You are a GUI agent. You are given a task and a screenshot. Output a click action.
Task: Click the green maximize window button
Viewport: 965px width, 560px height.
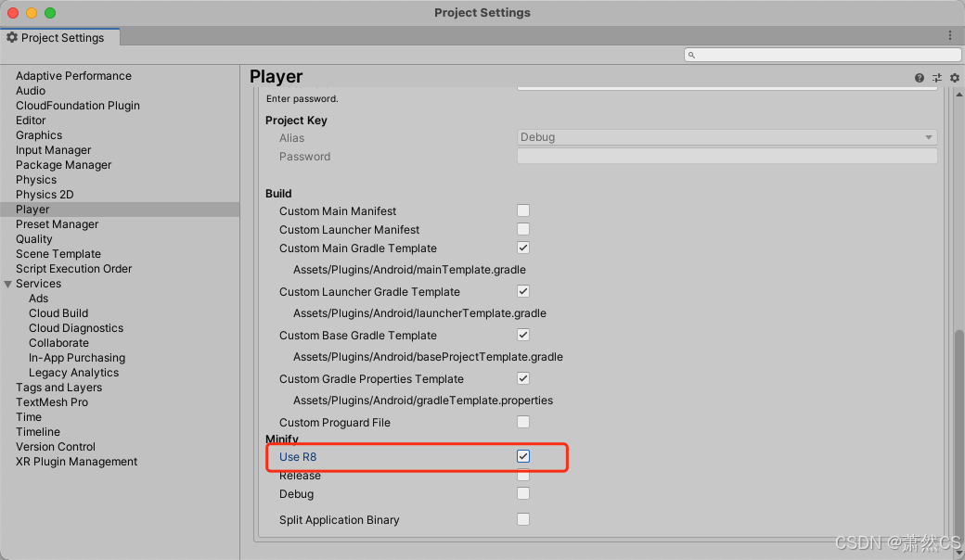pos(50,12)
